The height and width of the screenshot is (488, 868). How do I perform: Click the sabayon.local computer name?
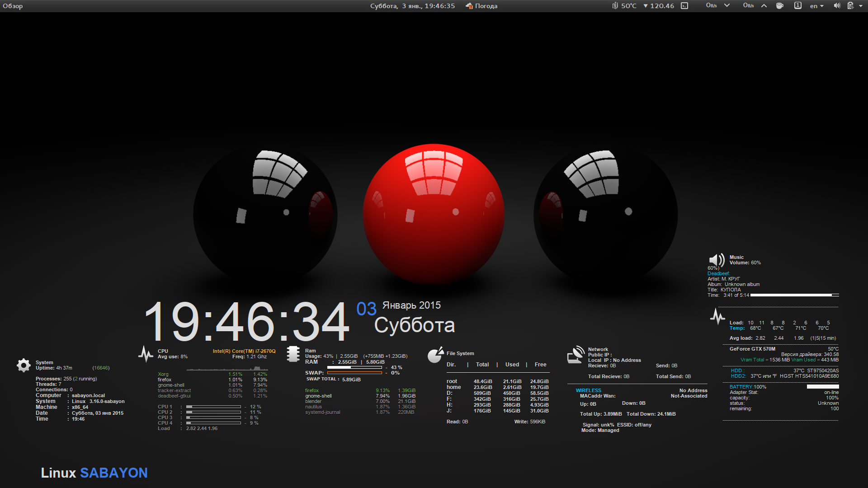[x=88, y=395]
